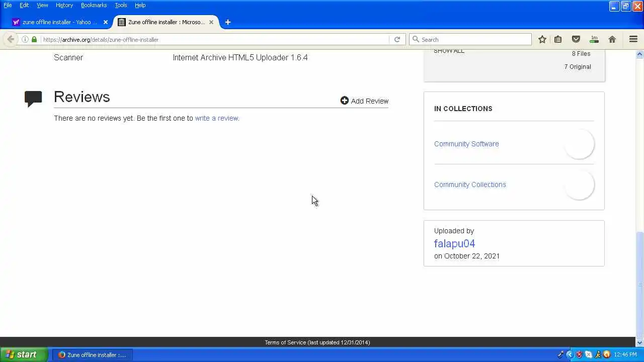Open the Help menu

pyautogui.click(x=140, y=5)
